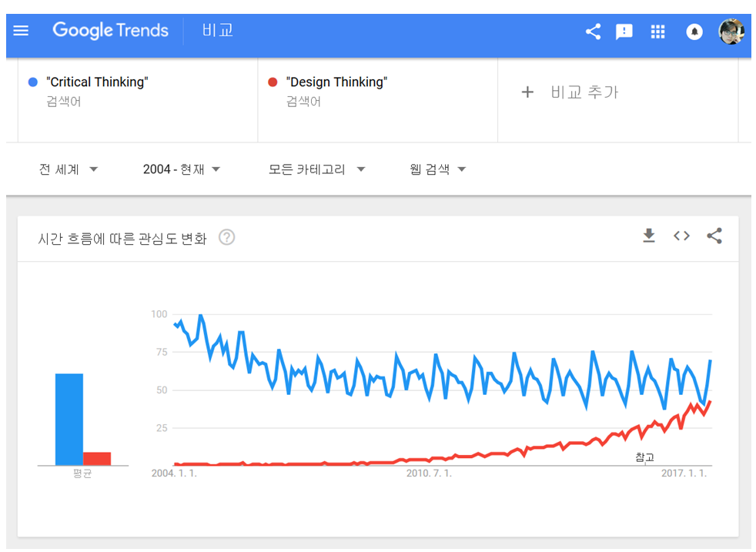Click the 비교 추가 button
Screen dimensions: 756x552
click(x=570, y=92)
